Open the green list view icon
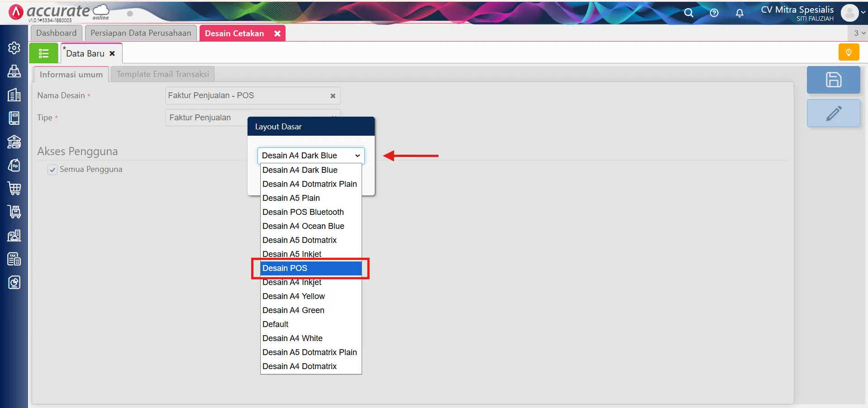 click(44, 53)
